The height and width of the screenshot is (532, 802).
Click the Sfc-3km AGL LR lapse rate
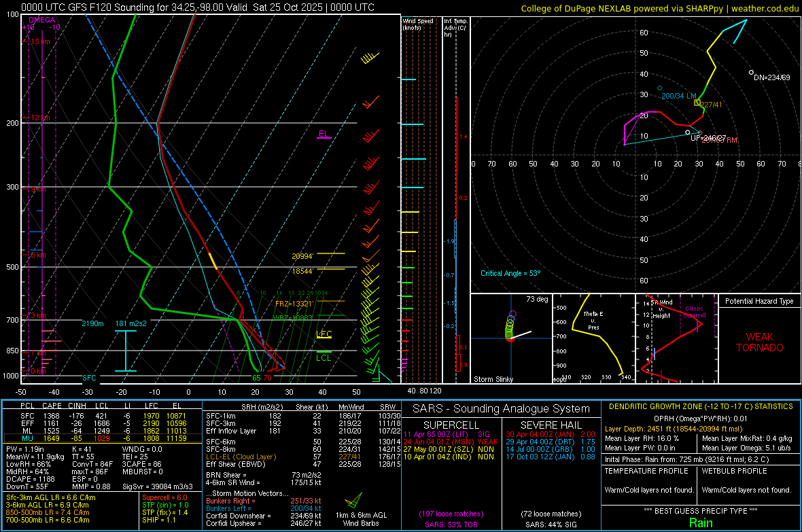pos(51,497)
